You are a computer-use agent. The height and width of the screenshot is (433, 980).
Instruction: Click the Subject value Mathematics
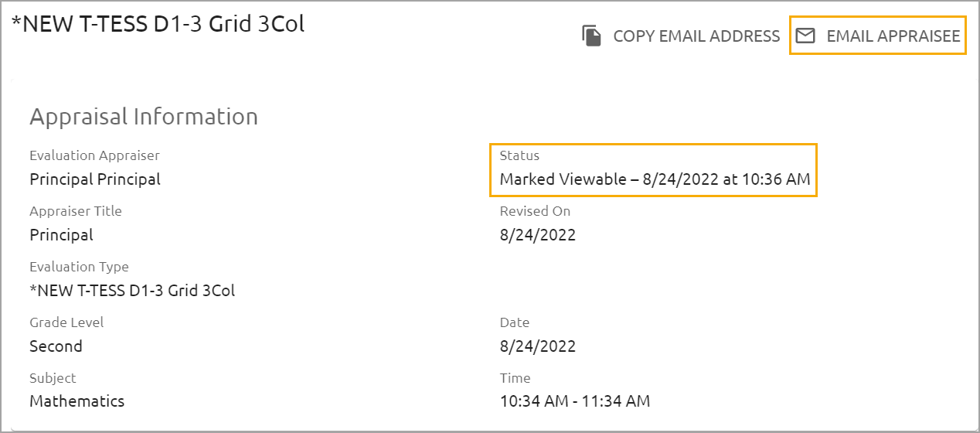pos(77,401)
